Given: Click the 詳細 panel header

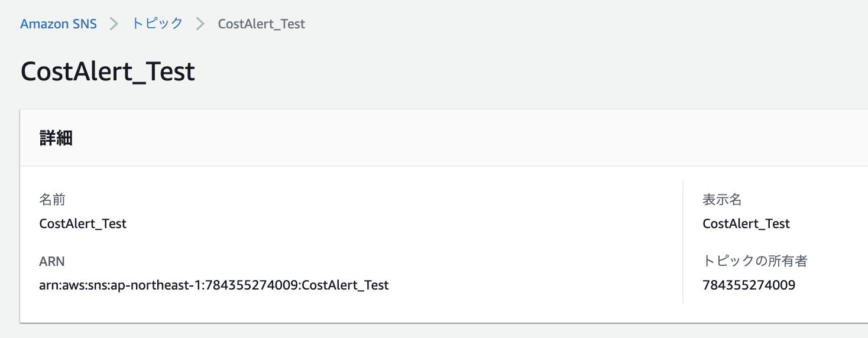Looking at the screenshot, I should point(56,138).
